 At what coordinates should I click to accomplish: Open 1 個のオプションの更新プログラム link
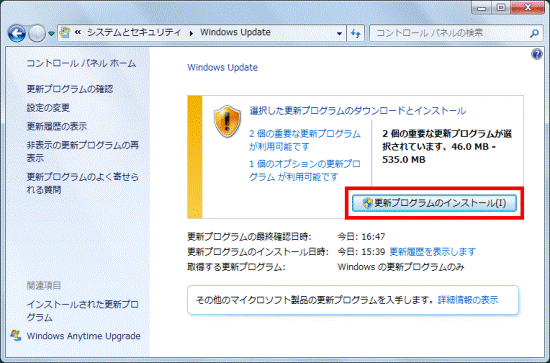(x=305, y=170)
